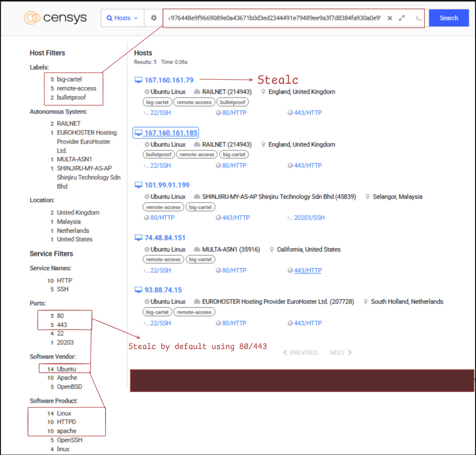This screenshot has height=455, width=476.
Task: Open host 167.160.161.185
Action: click(171, 133)
